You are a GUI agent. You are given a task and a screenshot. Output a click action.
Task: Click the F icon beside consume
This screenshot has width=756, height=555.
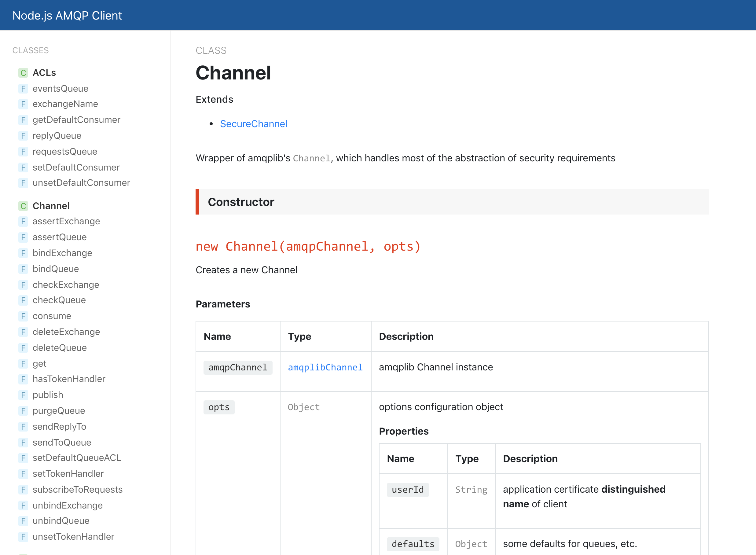pyautogui.click(x=23, y=316)
